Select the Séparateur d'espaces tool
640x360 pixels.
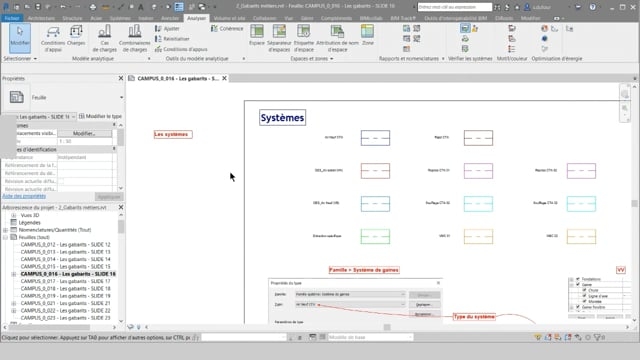(280, 39)
